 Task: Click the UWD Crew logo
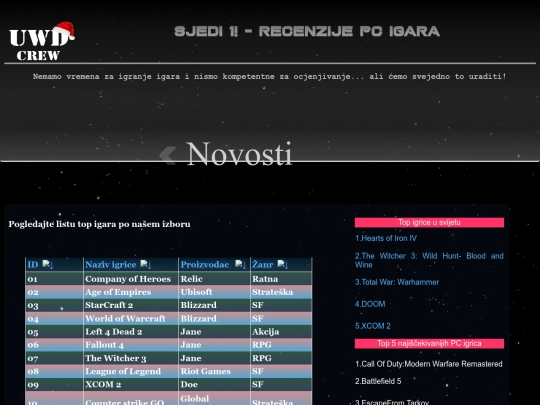(x=42, y=41)
